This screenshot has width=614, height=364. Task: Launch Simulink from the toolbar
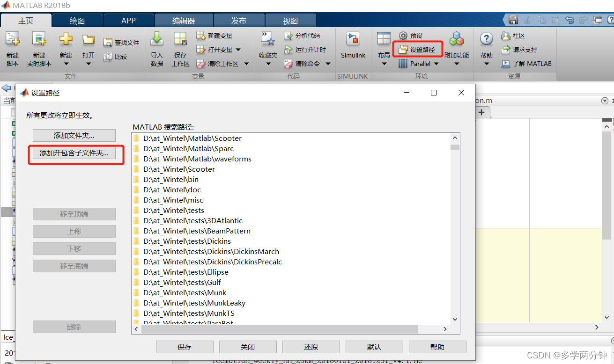pos(353,44)
